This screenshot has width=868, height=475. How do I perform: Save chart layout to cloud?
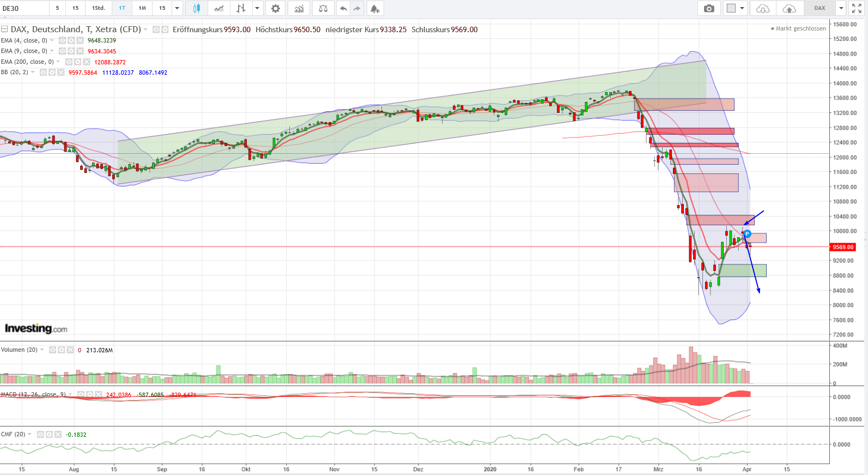[x=789, y=8]
